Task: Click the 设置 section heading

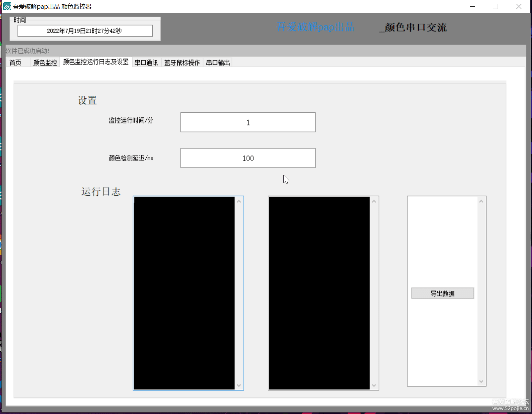Action: tap(87, 100)
